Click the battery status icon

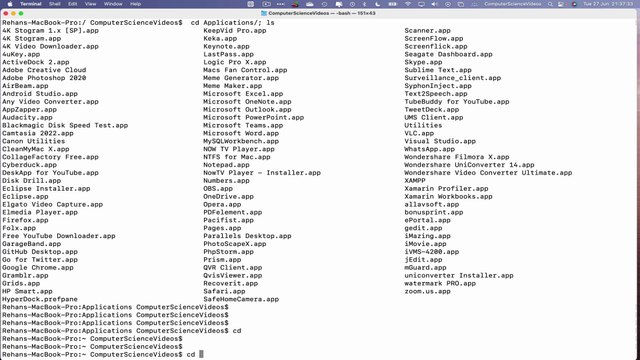pos(392,4)
